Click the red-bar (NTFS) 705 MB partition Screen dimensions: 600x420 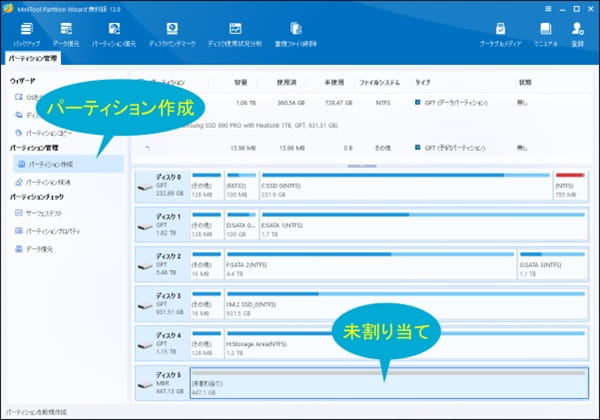coord(570,186)
